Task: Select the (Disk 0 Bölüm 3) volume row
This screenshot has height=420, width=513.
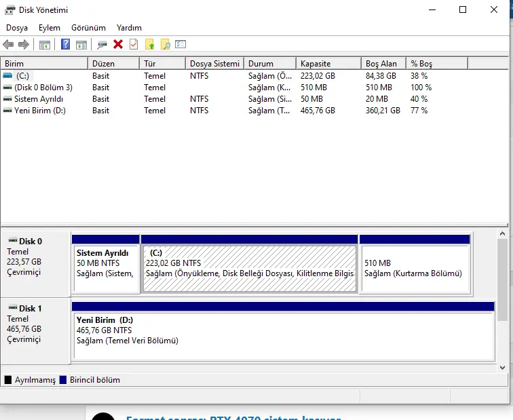Action: coord(234,88)
